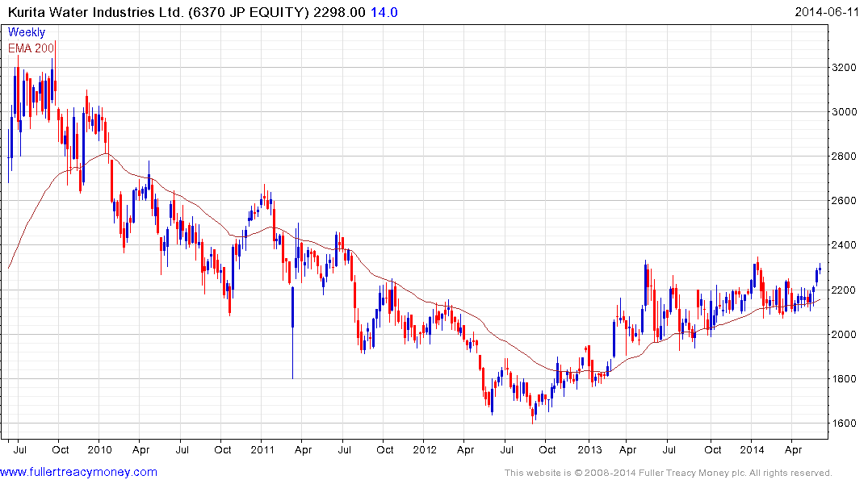Click the 1600 price axis label
Screen dimensions: 868x484
click(x=845, y=423)
